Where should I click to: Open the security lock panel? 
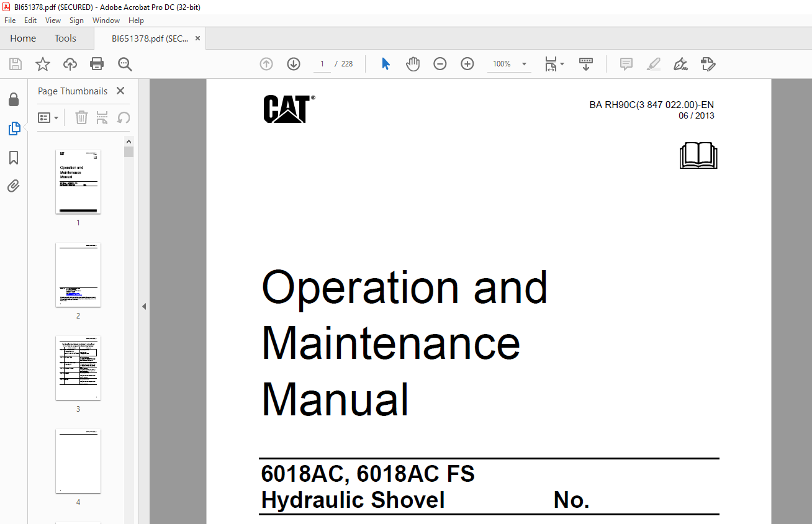[14, 99]
